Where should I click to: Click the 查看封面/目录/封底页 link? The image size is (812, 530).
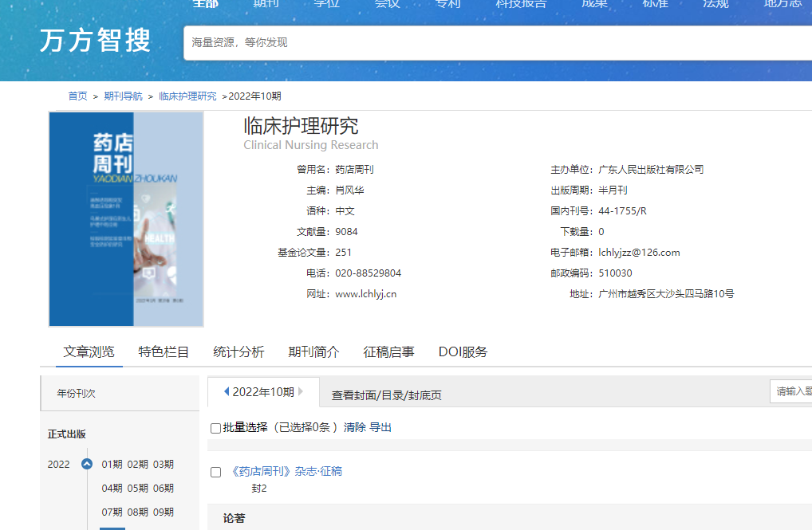387,395
